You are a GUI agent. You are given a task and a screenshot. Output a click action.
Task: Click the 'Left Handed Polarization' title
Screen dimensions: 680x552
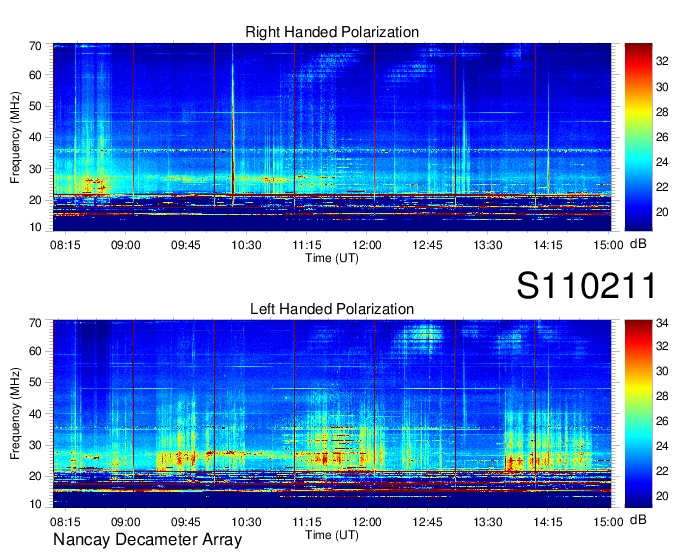tap(332, 309)
